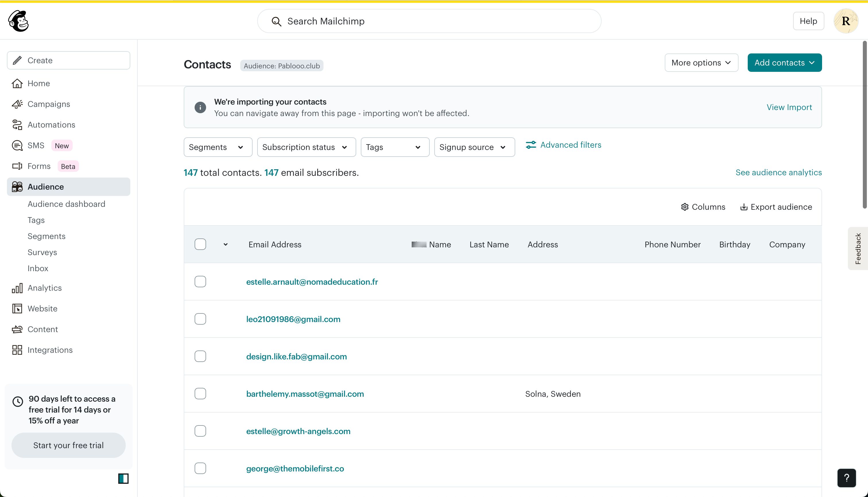This screenshot has height=497, width=868.
Task: Click the Home house icon
Action: coord(17,83)
